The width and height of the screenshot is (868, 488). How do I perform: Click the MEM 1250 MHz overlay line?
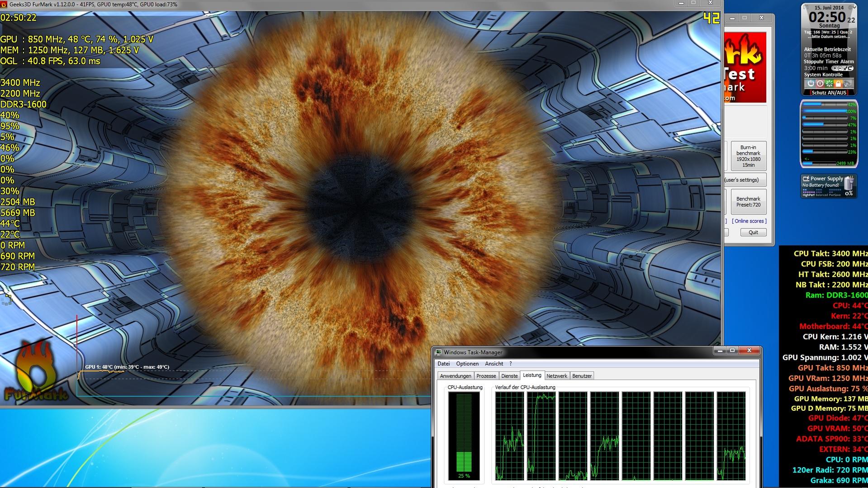pyautogui.click(x=70, y=50)
